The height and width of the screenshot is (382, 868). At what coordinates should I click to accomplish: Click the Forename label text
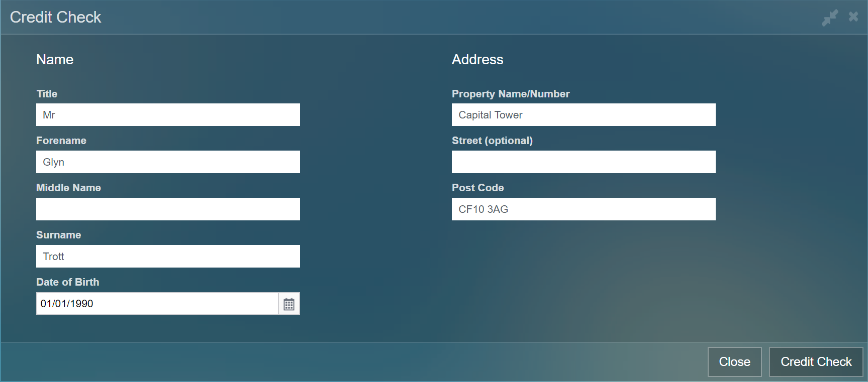point(61,141)
